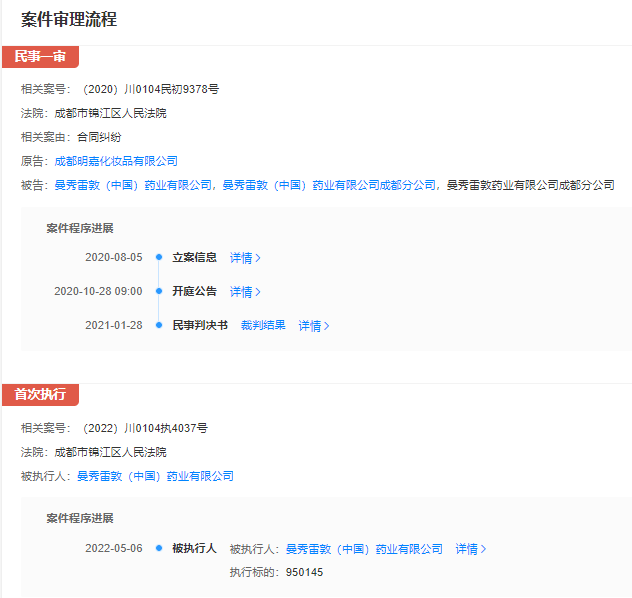Click date 2021-01-28
This screenshot has width=632, height=598.
coord(114,325)
